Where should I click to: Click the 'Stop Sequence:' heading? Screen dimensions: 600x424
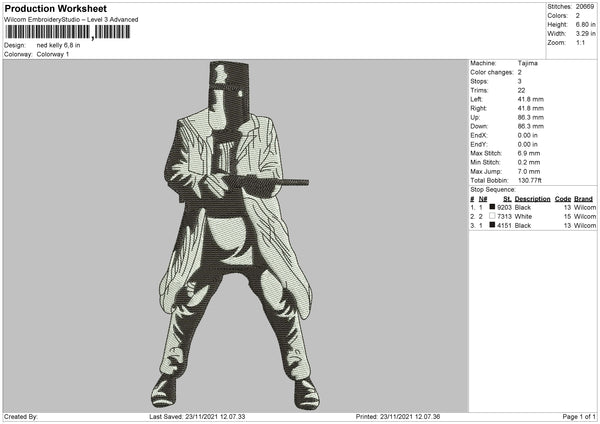click(x=493, y=190)
